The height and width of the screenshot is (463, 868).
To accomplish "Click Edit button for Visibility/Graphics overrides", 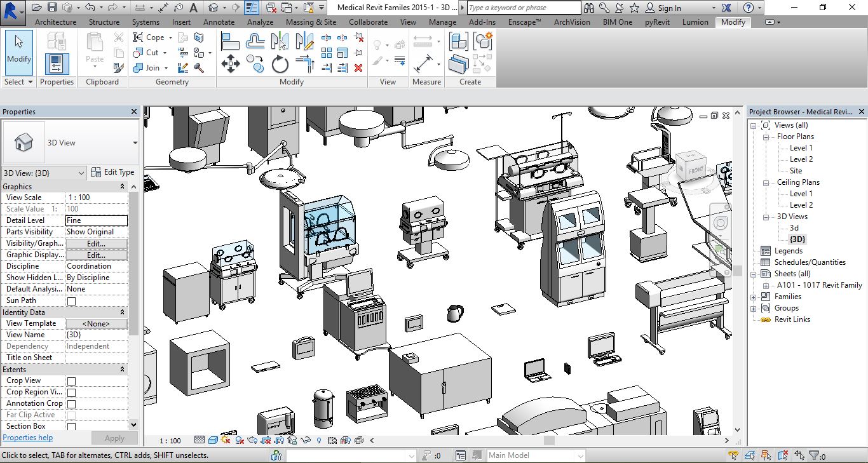I will pyautogui.click(x=96, y=243).
